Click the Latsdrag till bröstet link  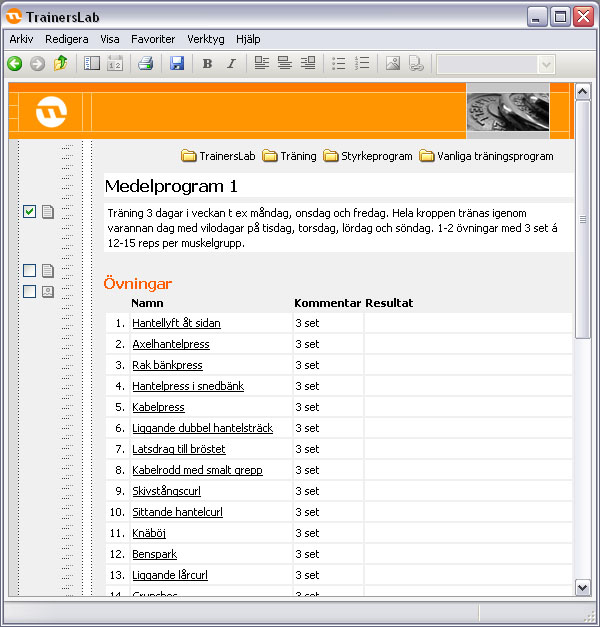point(178,449)
